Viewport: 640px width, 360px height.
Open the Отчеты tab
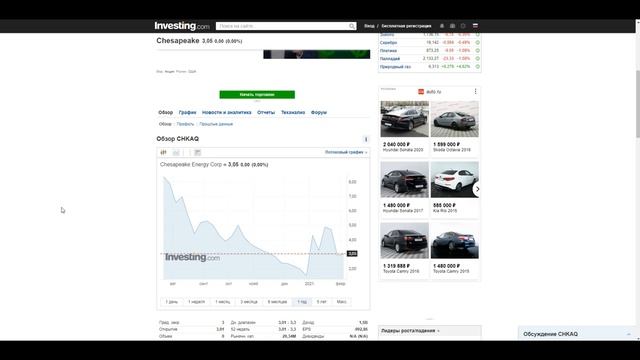[266, 112]
